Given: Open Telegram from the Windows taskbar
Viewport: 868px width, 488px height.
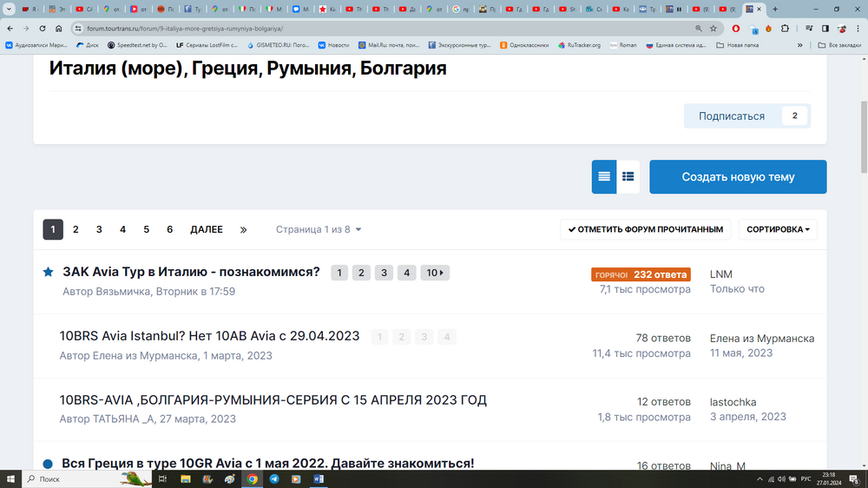Looking at the screenshot, I should click(x=274, y=478).
